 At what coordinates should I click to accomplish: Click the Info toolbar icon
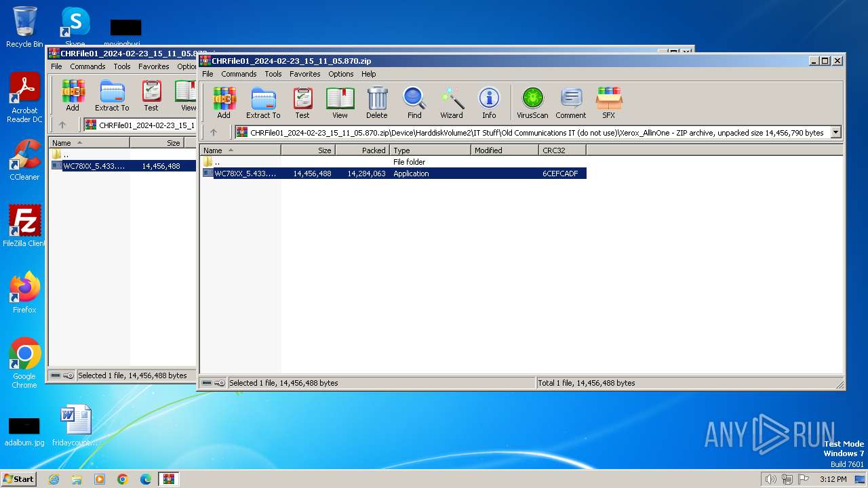[x=489, y=103]
